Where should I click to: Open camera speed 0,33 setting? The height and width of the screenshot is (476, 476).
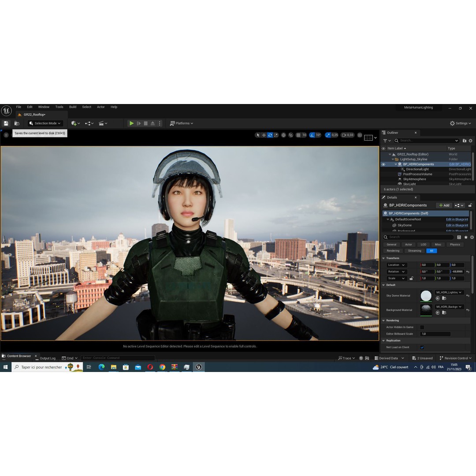point(348,135)
